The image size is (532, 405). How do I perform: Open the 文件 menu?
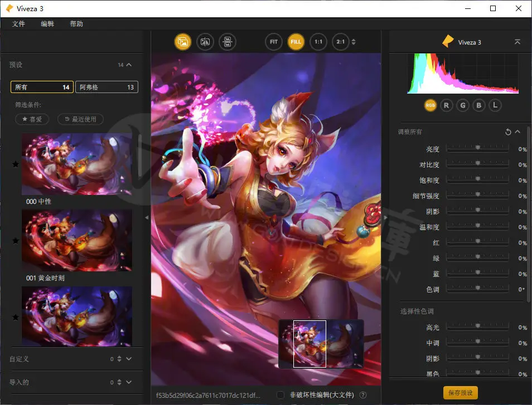18,24
